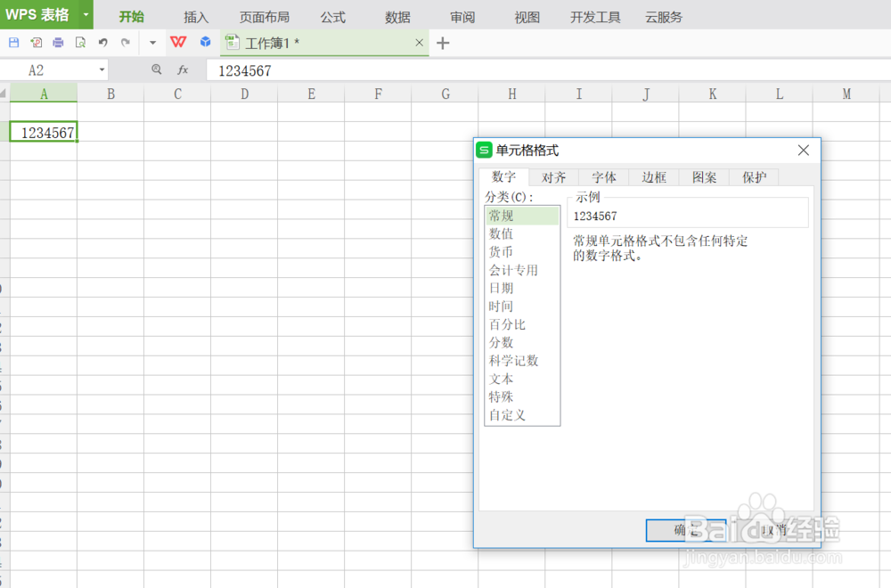891x588 pixels.
Task: Click the red WPS W icon
Action: point(178,42)
